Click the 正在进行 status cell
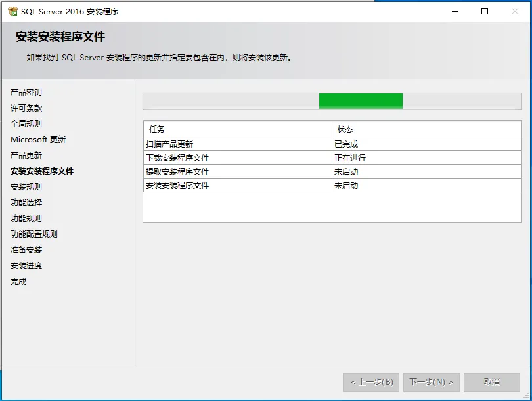This screenshot has width=532, height=401. [426, 158]
